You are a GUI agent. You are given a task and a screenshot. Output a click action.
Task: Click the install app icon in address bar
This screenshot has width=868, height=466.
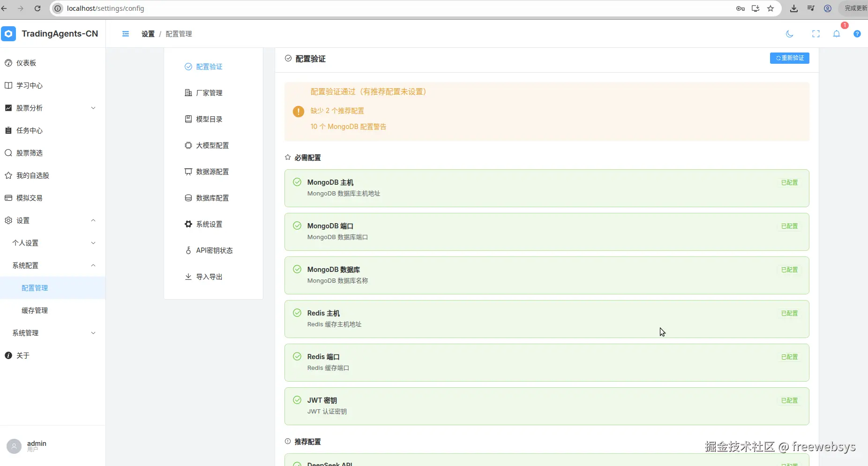pyautogui.click(x=756, y=8)
